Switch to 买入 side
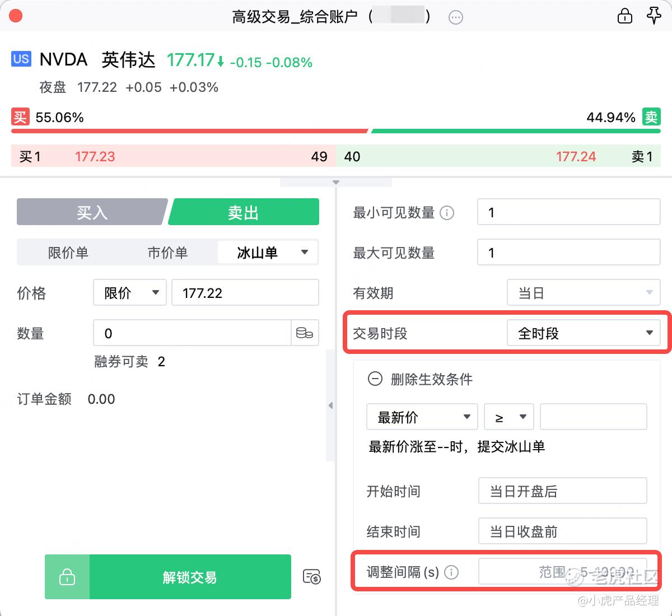The width and height of the screenshot is (672, 616). point(92,212)
